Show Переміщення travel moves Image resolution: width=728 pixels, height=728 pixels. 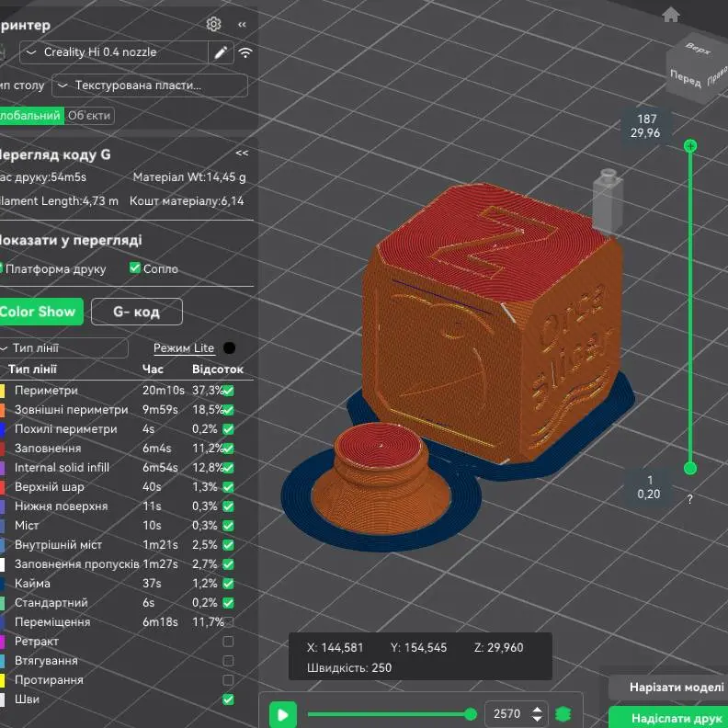point(229,621)
